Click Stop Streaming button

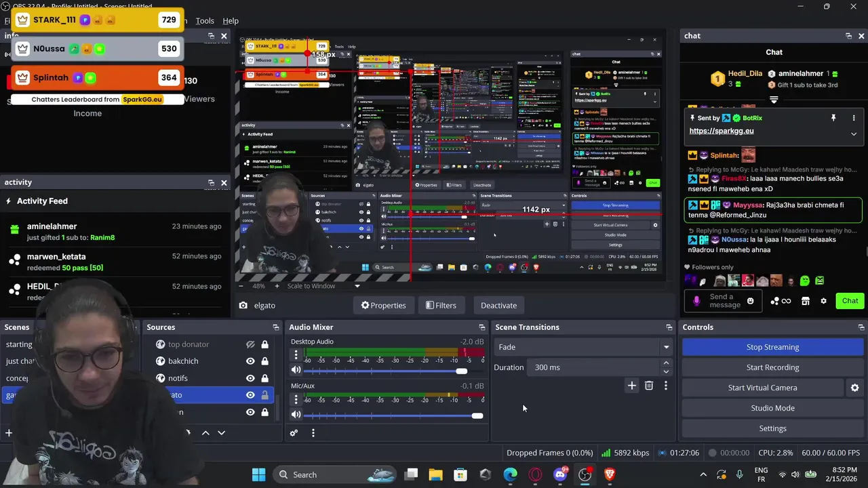click(x=772, y=347)
